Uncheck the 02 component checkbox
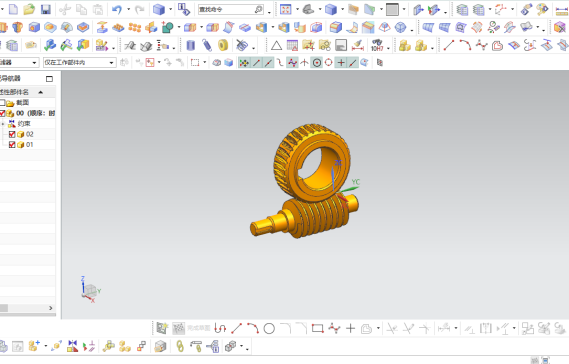This screenshot has height=364, width=569. (12, 134)
